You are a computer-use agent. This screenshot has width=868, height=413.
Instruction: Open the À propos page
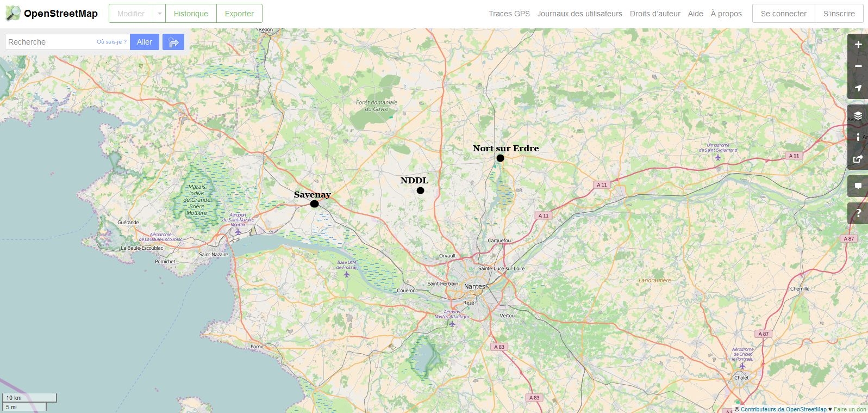726,14
